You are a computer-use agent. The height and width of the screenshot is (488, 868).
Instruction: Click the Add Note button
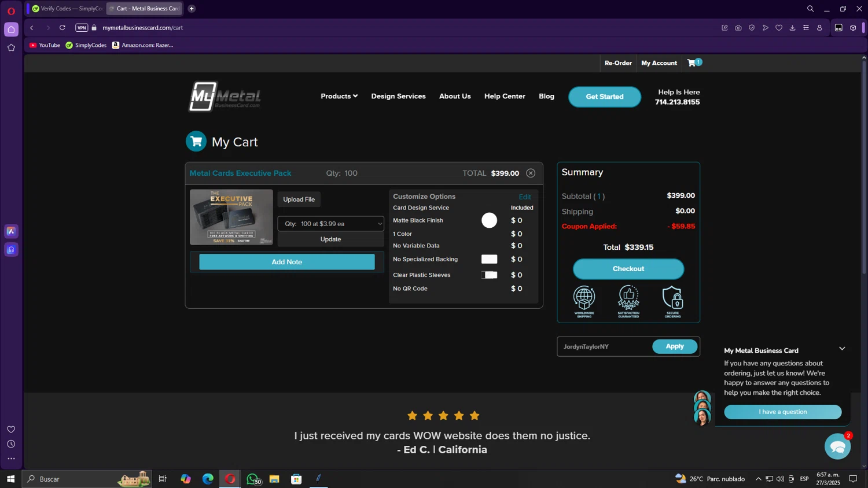pos(287,262)
